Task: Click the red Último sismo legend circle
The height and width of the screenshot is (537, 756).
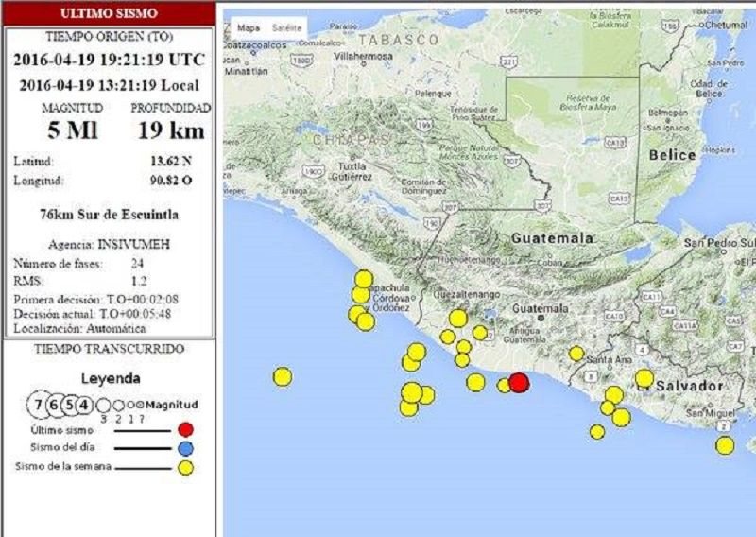Action: pyautogui.click(x=185, y=429)
